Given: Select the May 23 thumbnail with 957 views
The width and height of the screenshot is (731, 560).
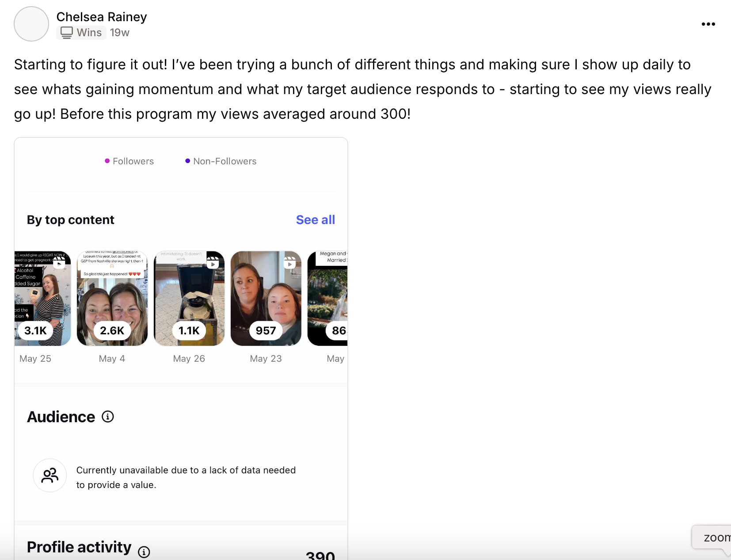Looking at the screenshot, I should (x=266, y=298).
